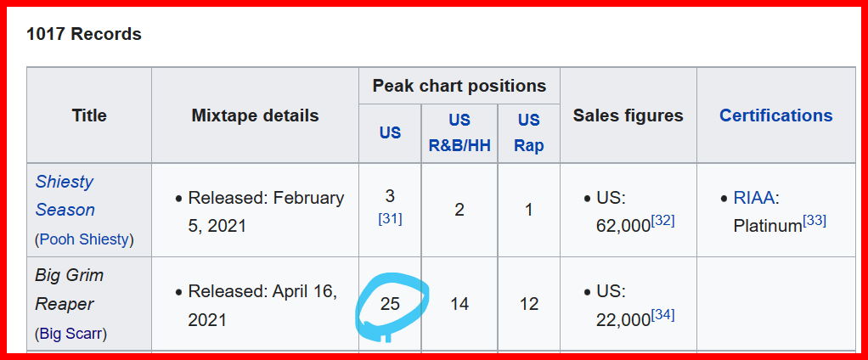
Task: Click footnote 32 beside 62,000
Action: click(662, 221)
